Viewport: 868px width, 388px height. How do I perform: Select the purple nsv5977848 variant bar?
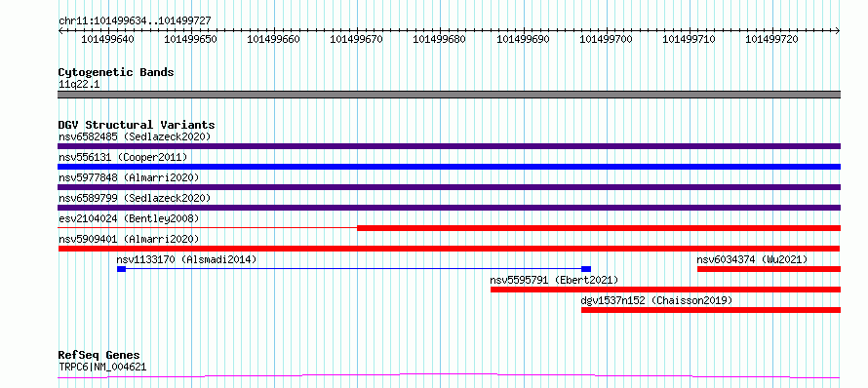[449, 187]
